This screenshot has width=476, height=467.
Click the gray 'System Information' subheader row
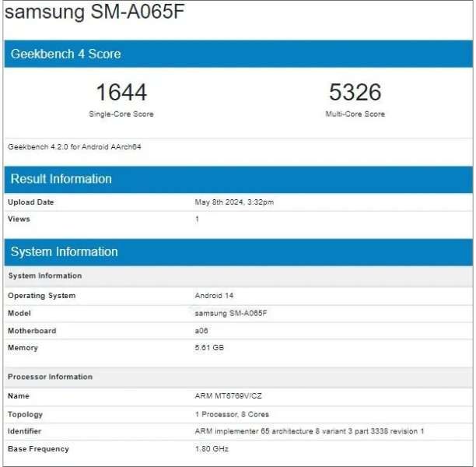[x=238, y=276]
